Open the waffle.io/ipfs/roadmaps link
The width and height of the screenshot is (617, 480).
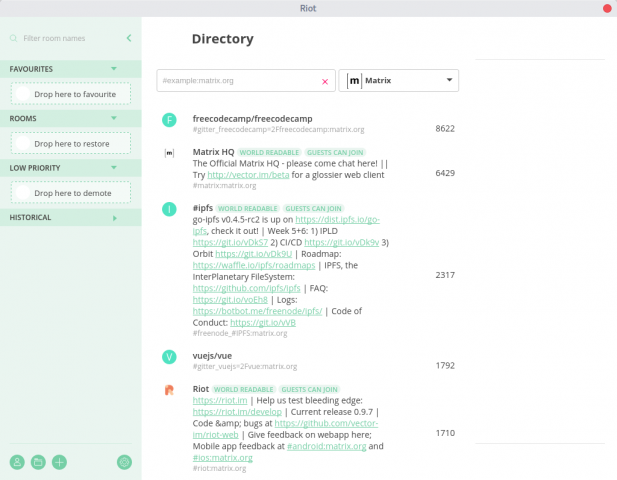(x=254, y=266)
